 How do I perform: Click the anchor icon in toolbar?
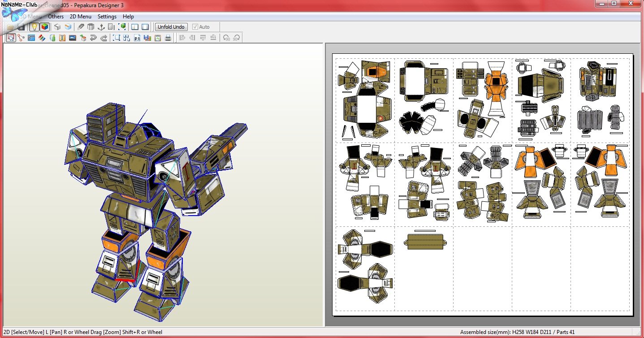101,27
